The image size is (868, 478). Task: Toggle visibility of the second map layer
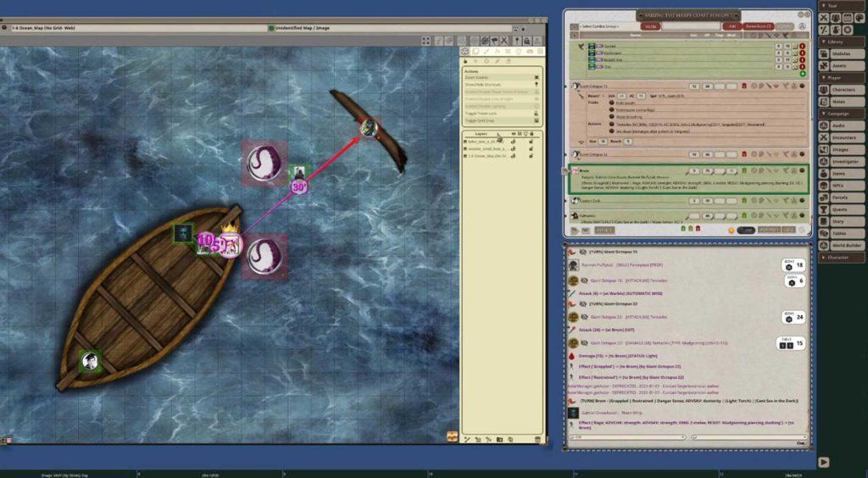pyautogui.click(x=513, y=149)
